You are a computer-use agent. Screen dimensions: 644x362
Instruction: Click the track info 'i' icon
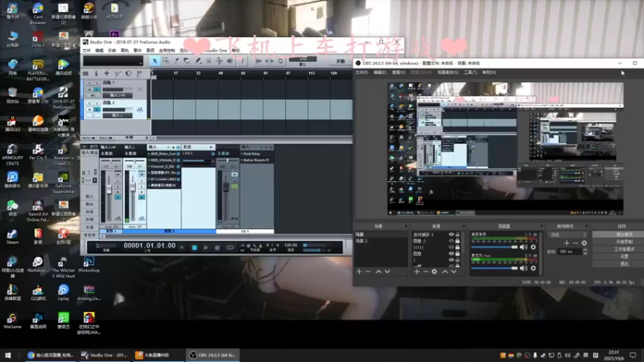(96, 73)
